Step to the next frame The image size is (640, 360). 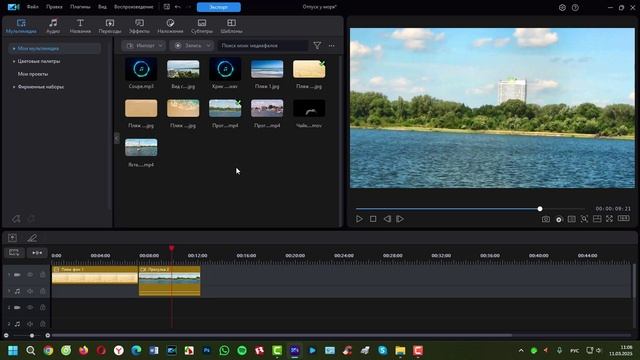(x=400, y=219)
